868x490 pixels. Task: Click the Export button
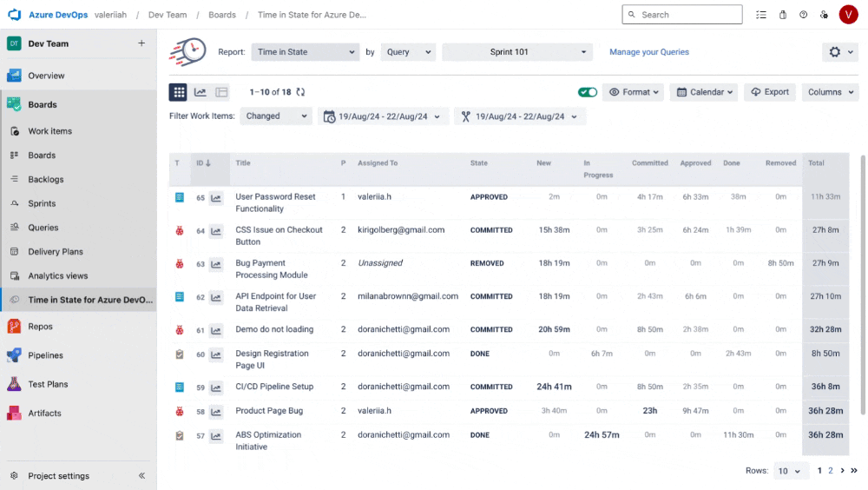tap(770, 92)
